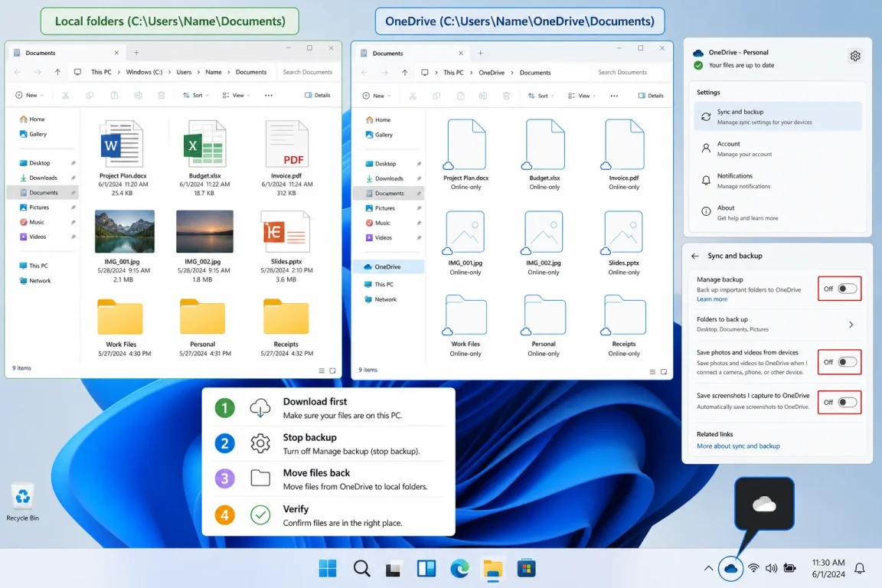Add new tab in OneDrive Documents window
This screenshot has height=588, width=882.
click(x=480, y=53)
